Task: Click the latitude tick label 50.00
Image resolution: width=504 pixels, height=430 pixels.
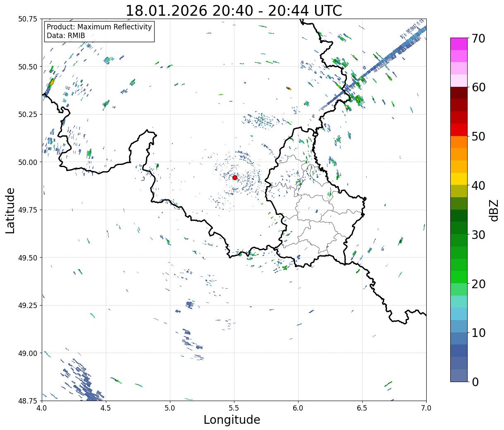Action: tap(28, 162)
